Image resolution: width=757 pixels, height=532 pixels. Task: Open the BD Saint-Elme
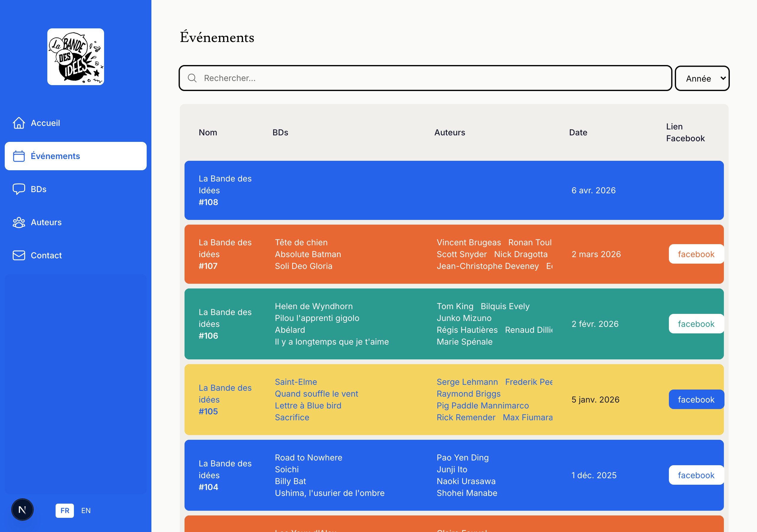[x=296, y=382]
